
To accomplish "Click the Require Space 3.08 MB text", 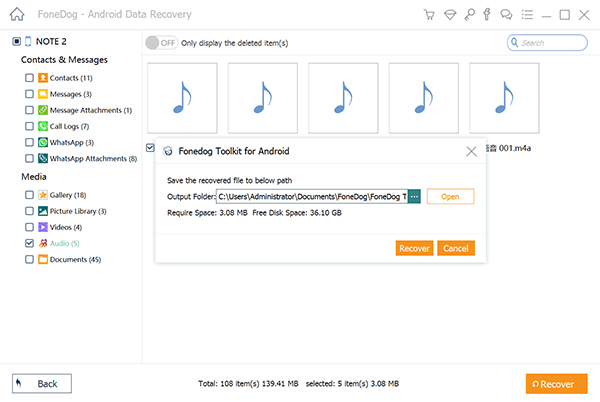I will (207, 213).
